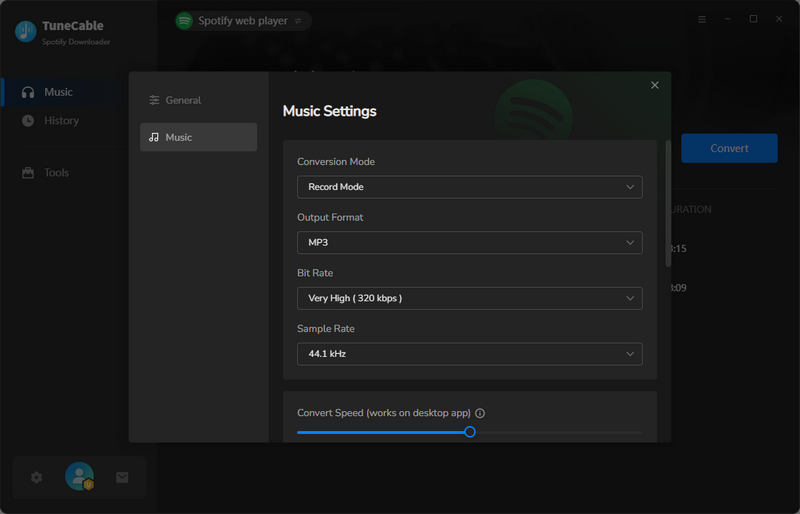Click the info icon beside Convert Speed

tap(480, 413)
